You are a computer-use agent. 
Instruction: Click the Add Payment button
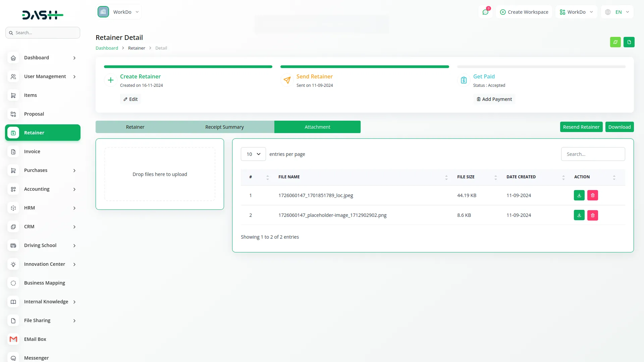pyautogui.click(x=494, y=99)
